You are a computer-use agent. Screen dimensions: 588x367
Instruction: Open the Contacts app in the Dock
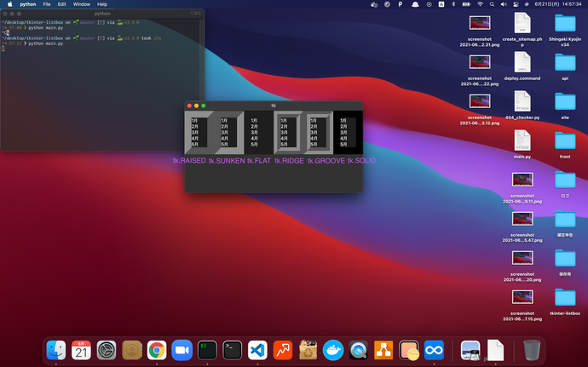click(x=131, y=350)
